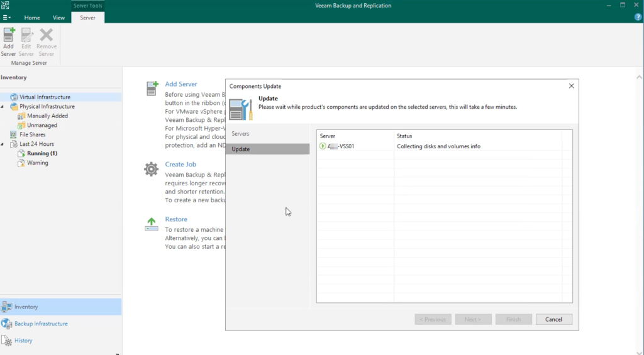This screenshot has height=355, width=644.
Task: Switch to the View tab
Action: (58, 18)
